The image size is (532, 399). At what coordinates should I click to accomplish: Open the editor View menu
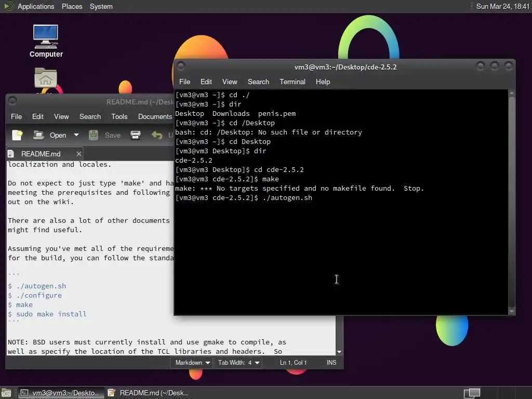[61, 117]
